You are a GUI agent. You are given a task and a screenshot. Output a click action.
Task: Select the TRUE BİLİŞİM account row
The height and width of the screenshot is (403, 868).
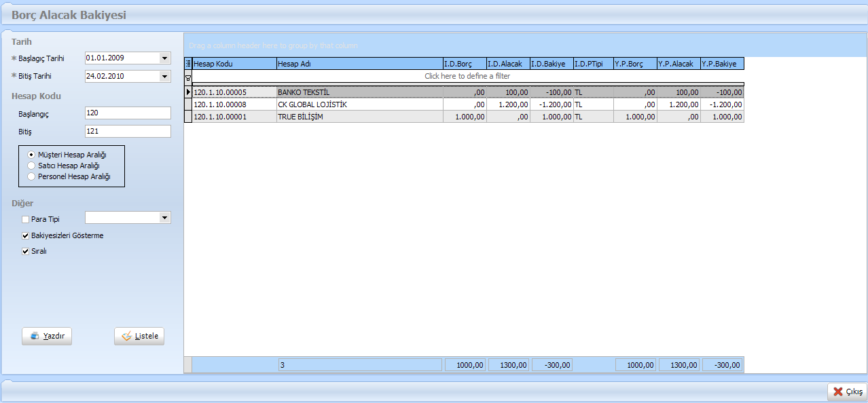[x=359, y=117]
